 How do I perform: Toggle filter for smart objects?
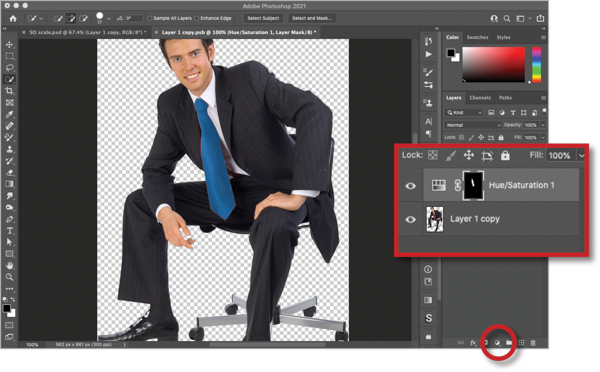click(534, 113)
